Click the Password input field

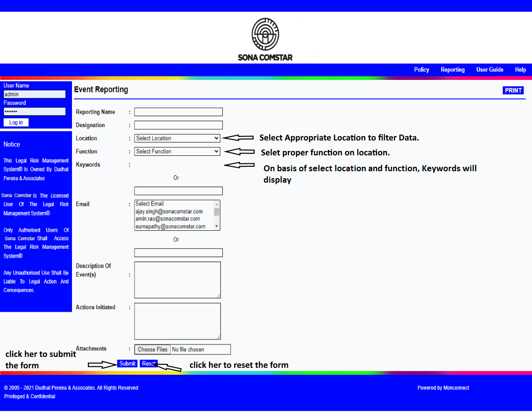(34, 112)
